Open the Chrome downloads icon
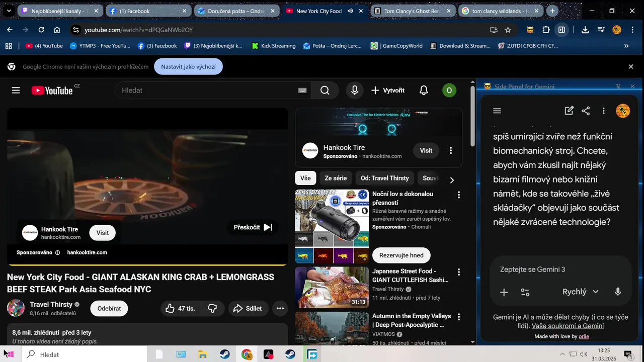This screenshot has width=644, height=362. tap(585, 30)
